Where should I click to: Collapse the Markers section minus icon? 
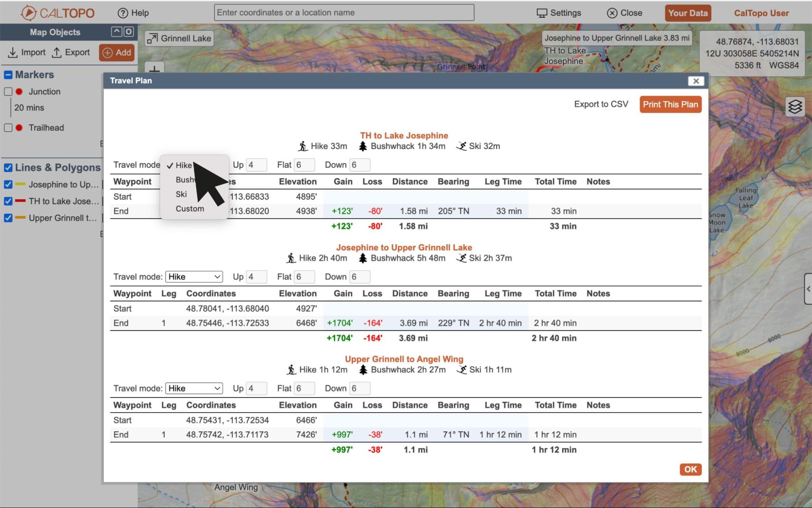pyautogui.click(x=8, y=75)
